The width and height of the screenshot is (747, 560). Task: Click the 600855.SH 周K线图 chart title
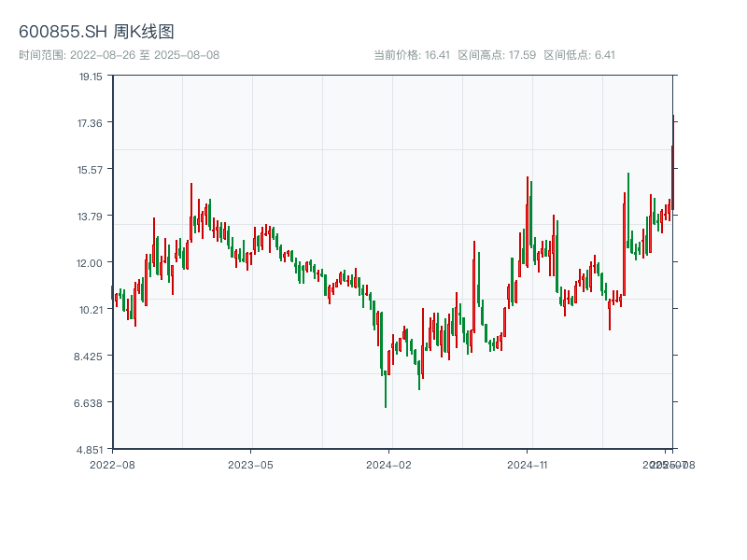point(96,32)
